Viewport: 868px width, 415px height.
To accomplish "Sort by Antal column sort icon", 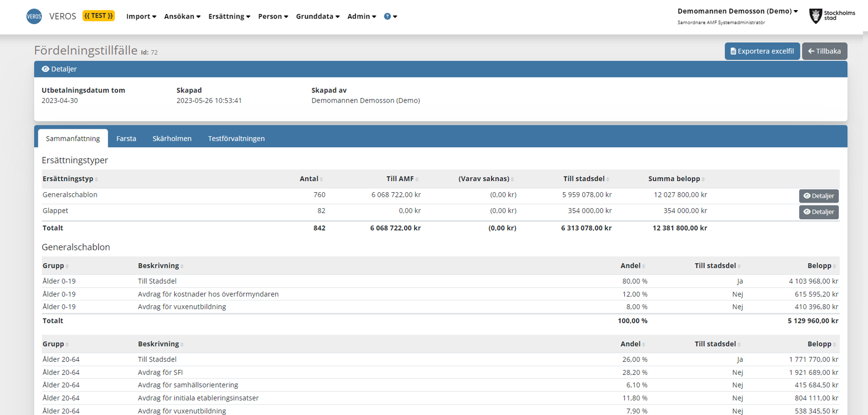I will tap(322, 180).
